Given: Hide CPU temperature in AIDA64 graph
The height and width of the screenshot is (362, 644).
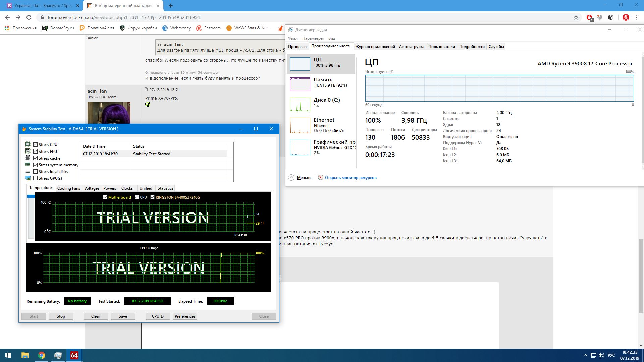Looking at the screenshot, I should pos(137,197).
